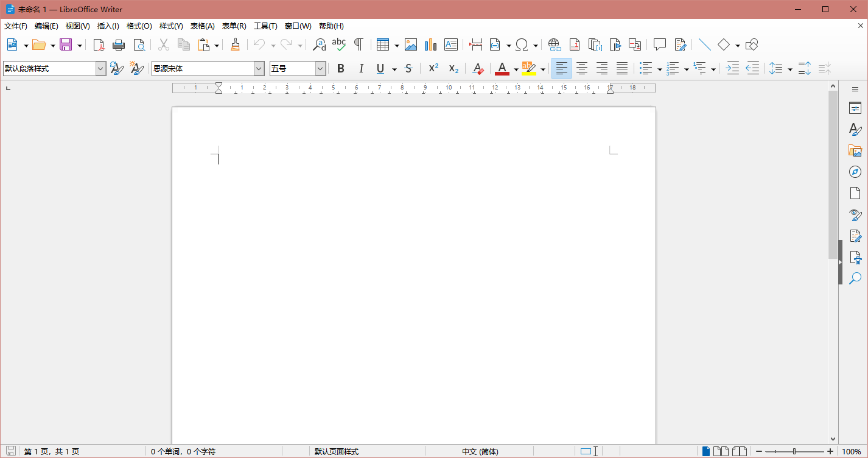Viewport: 868px width, 458px height.
Task: Open the Gallery sidebar panel
Action: 855,150
